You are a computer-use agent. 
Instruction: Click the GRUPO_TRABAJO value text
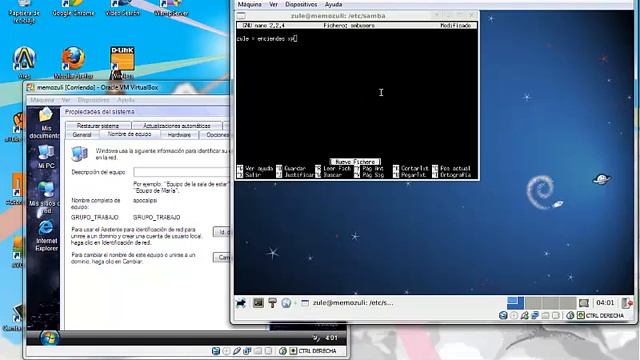pos(157,218)
